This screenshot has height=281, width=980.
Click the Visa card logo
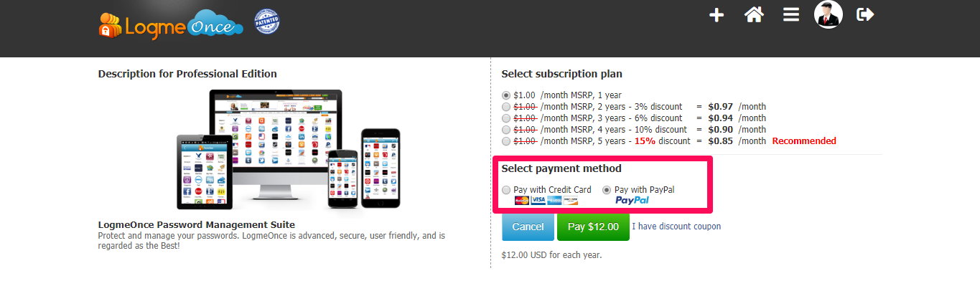coord(538,201)
